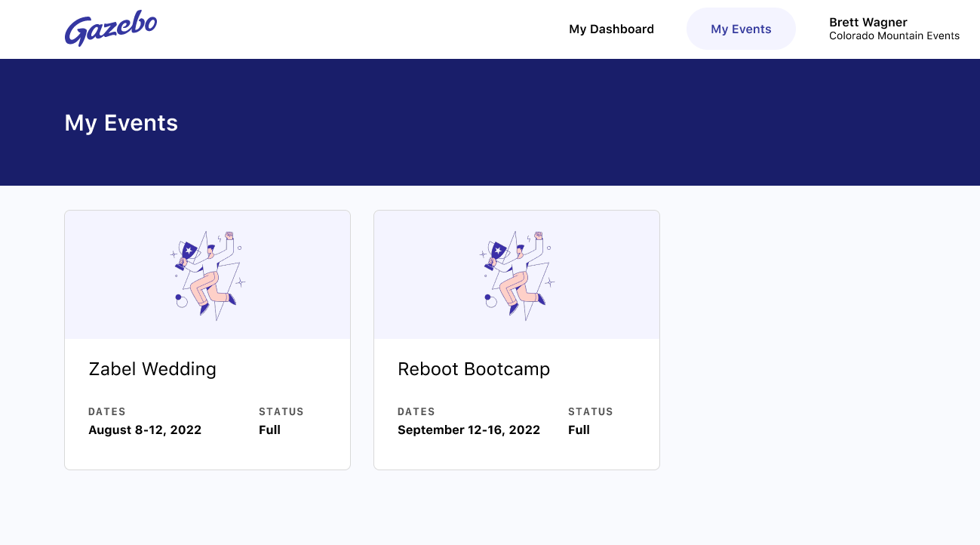Click the Full status on Zabel Wedding
The height and width of the screenshot is (545, 980).
(269, 430)
